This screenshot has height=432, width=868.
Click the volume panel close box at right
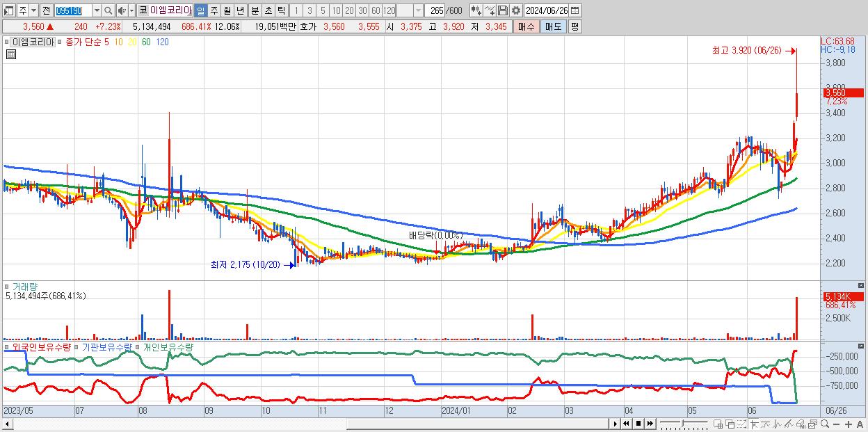click(x=862, y=286)
